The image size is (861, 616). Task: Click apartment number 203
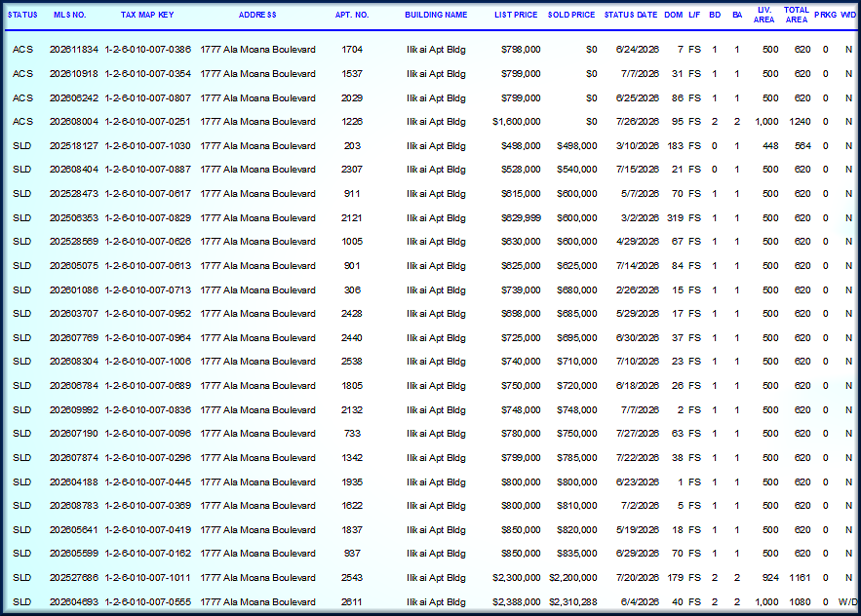pos(352,146)
